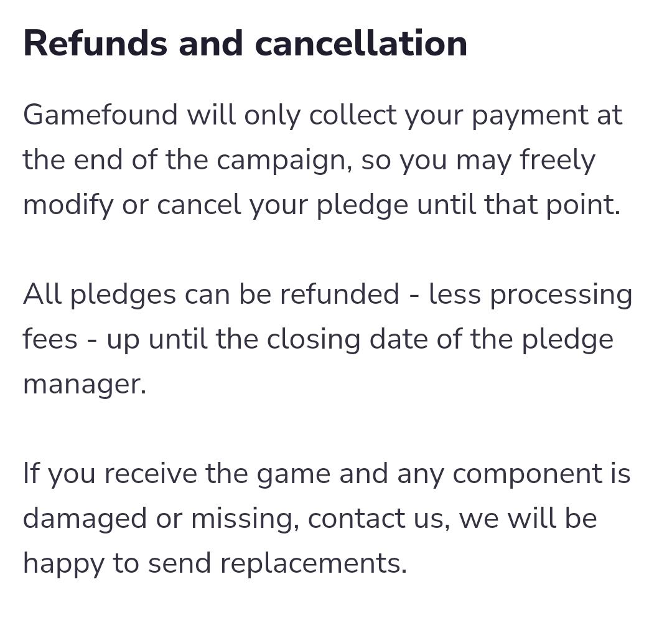Click the word 'manager.'

click(x=85, y=384)
